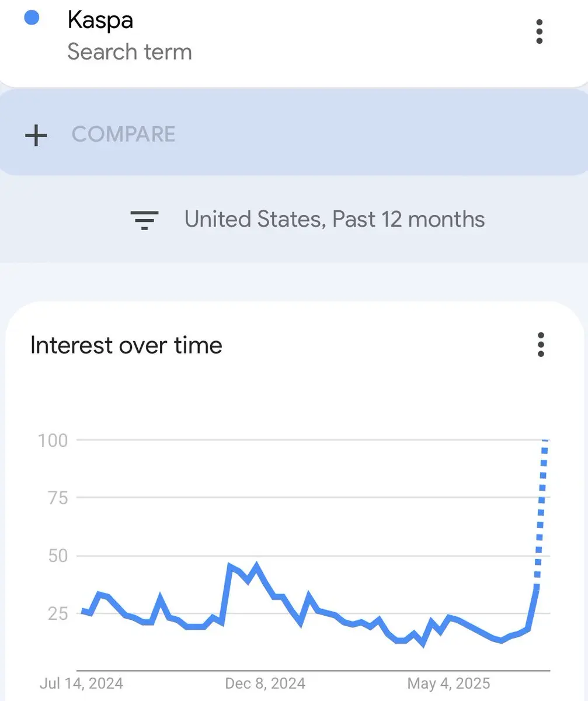Click the Interest over time heading

[x=126, y=345]
